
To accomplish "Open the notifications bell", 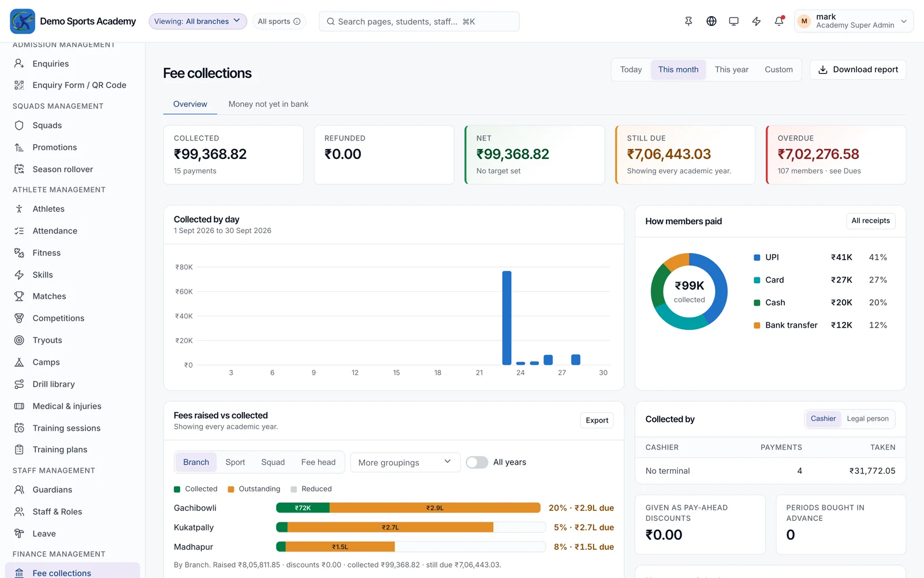I will [779, 21].
